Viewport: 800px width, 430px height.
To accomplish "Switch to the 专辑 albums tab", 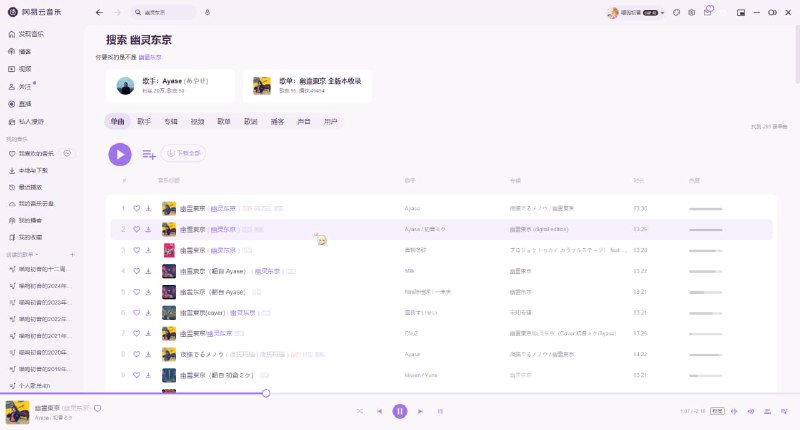I will [170, 121].
